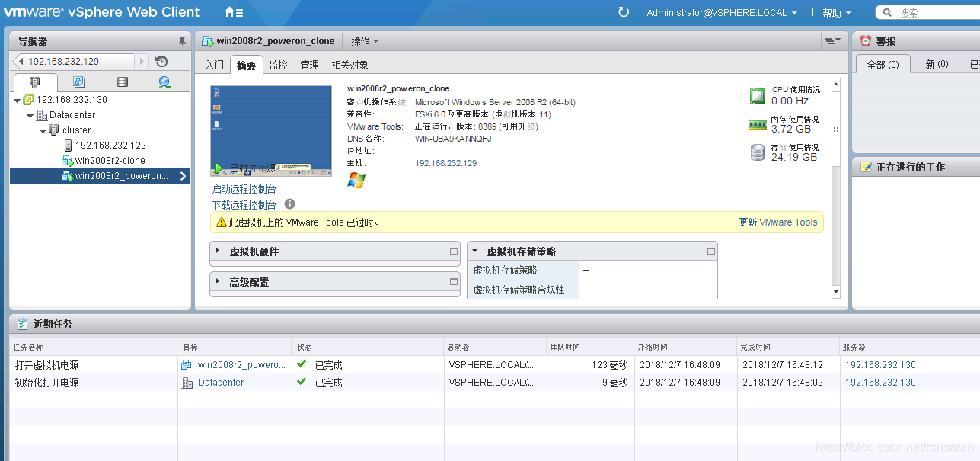Open the Datacenter target link in tasks

(x=221, y=383)
